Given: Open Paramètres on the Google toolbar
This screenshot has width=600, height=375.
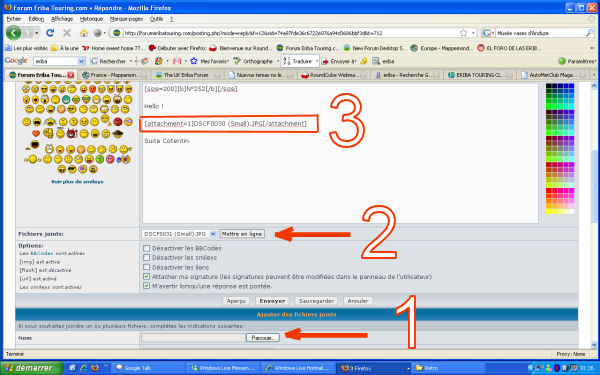Looking at the screenshot, I should pos(577,61).
